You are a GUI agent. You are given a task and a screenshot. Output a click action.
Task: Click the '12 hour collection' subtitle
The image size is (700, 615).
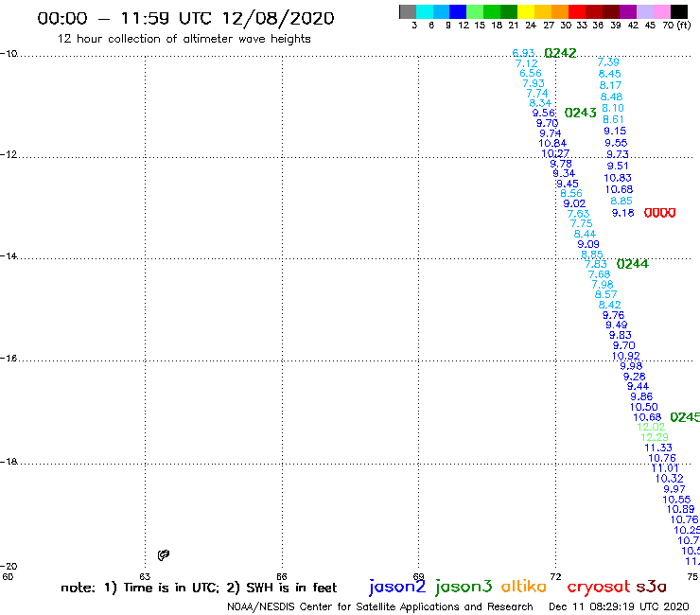pyautogui.click(x=184, y=39)
